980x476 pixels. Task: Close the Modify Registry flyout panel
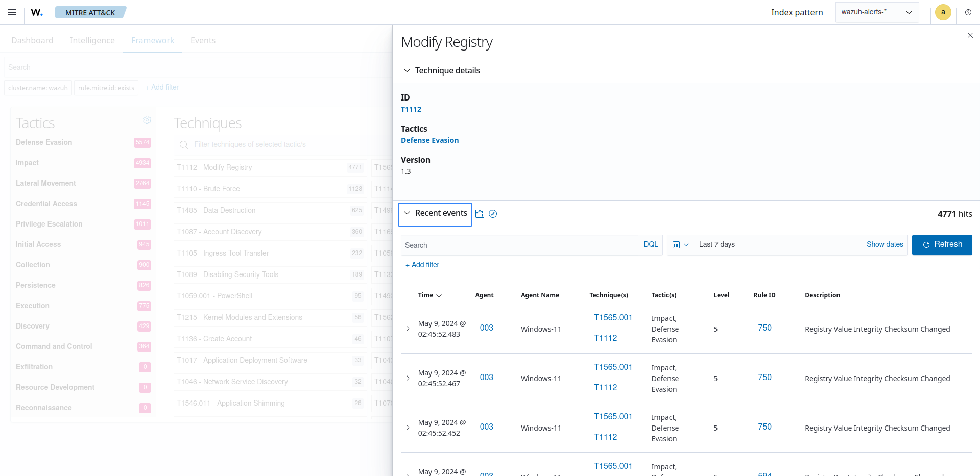[969, 35]
